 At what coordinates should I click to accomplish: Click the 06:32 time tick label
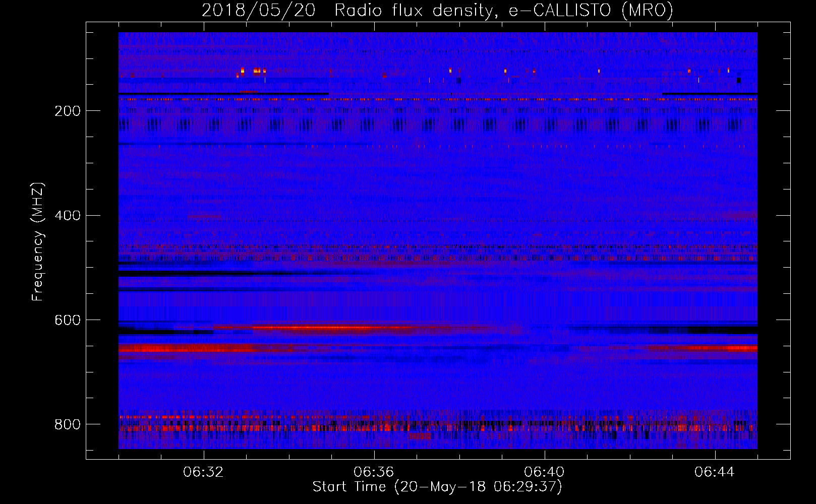coord(203,472)
